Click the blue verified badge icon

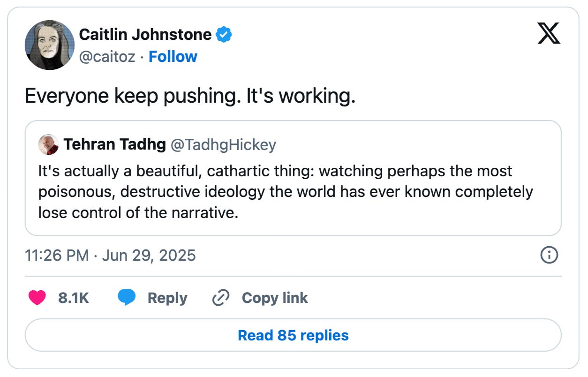tap(224, 34)
